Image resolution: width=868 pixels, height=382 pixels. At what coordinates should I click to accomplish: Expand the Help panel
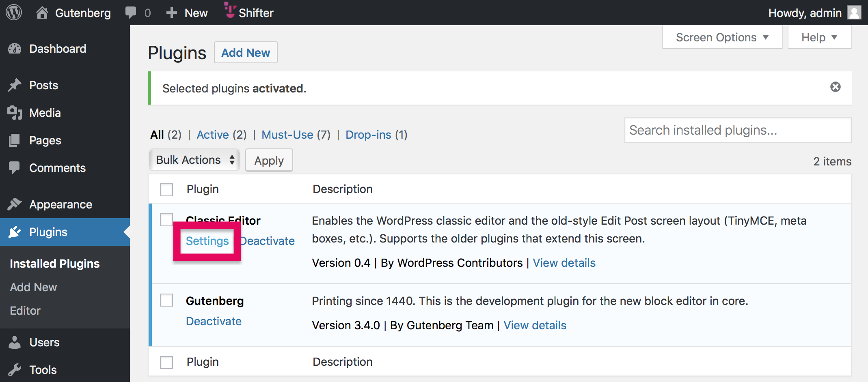[819, 37]
